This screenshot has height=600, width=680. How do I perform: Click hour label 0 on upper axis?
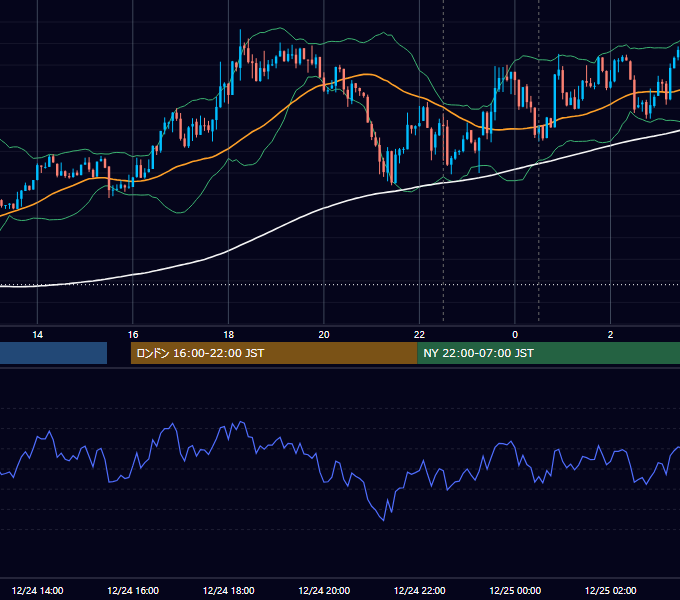[515, 334]
